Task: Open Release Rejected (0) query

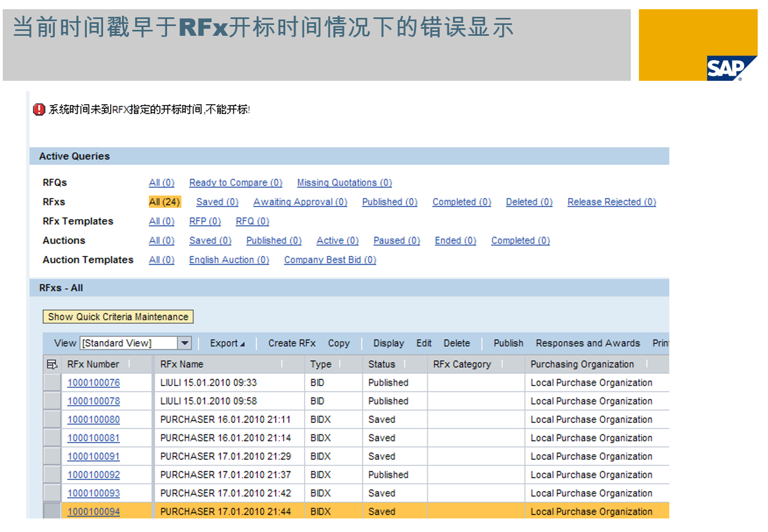Action: pos(612,202)
